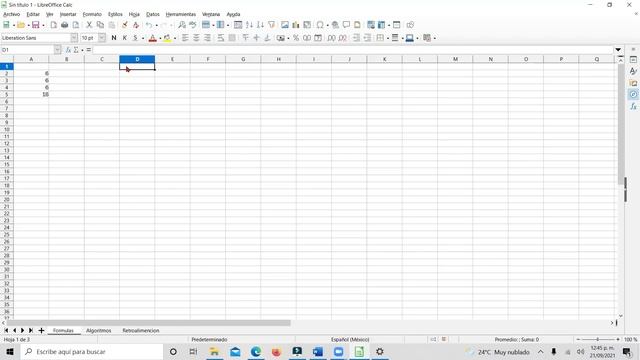Click the Function Wizard fx icon

pos(68,50)
